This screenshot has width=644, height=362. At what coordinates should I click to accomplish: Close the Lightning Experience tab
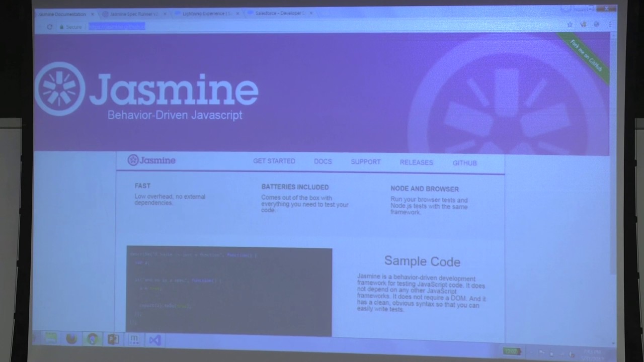click(237, 14)
